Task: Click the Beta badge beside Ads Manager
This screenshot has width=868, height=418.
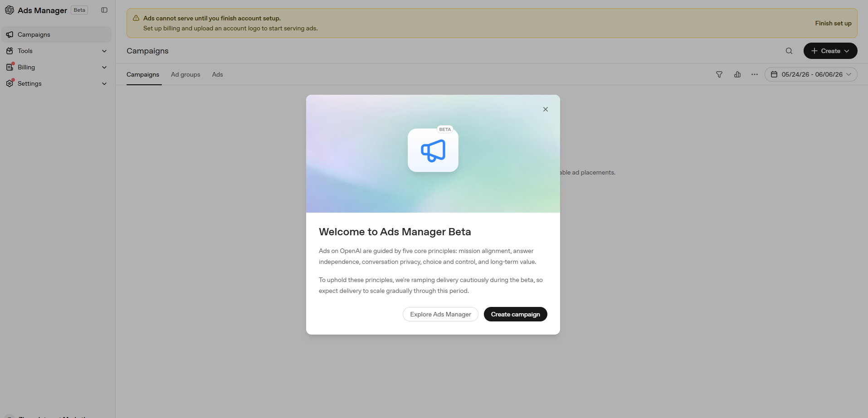Action: [x=79, y=10]
